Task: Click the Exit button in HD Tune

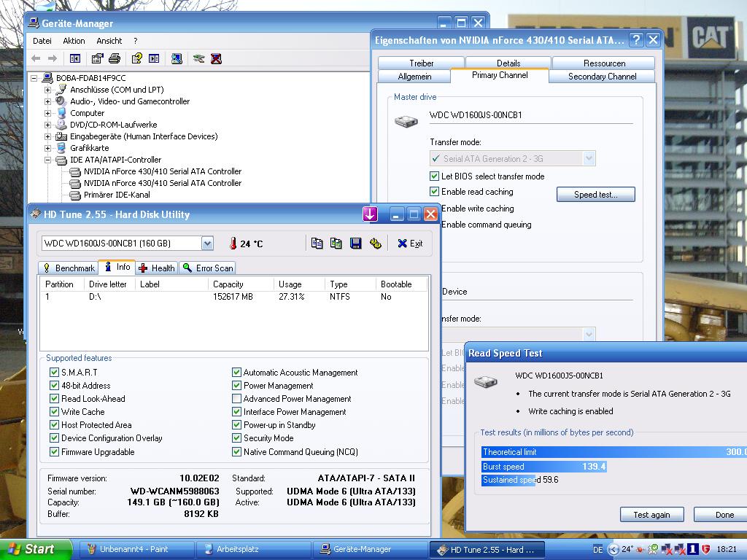Action: pyautogui.click(x=410, y=244)
